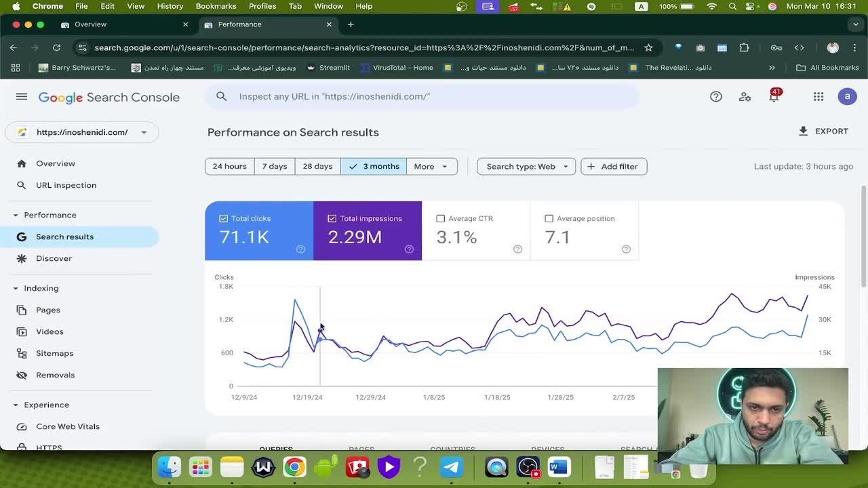The image size is (868, 488).
Task: Open the Search Console hamburger menu
Action: click(x=22, y=97)
